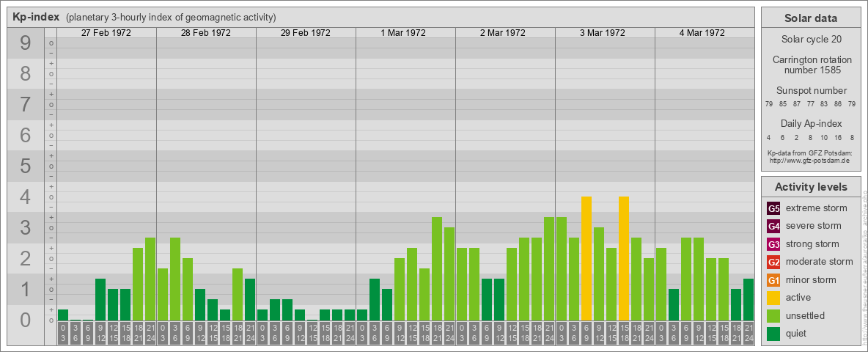Click the 18–21 hour label under 1 Mar

coord(437,334)
